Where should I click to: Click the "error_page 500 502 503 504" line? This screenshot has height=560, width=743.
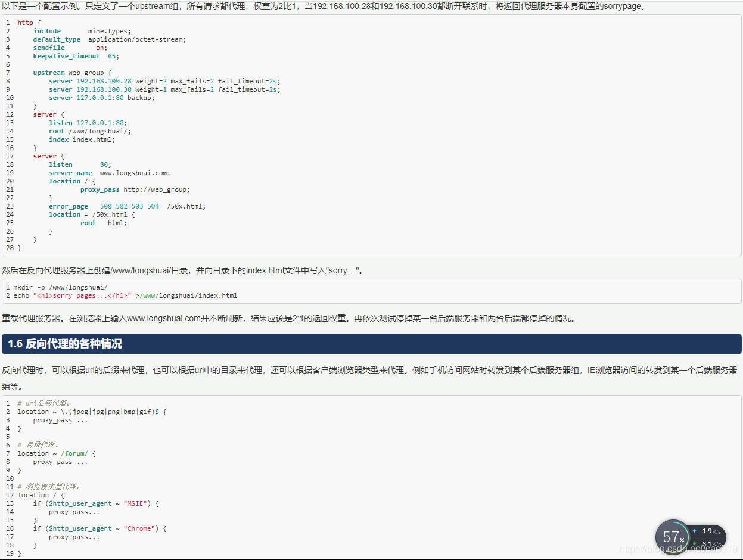click(127, 206)
